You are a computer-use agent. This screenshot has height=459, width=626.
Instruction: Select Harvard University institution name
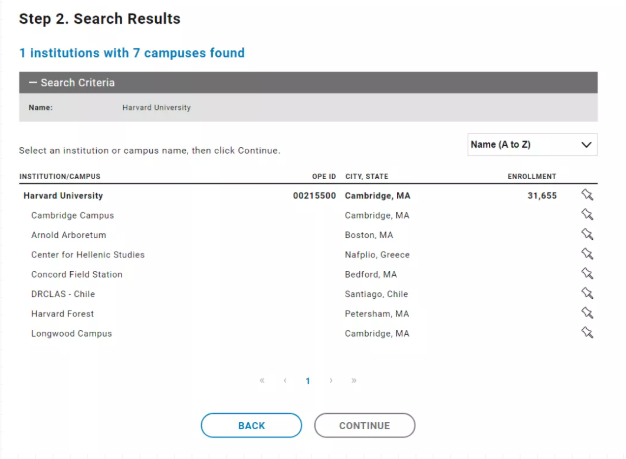[63, 196]
